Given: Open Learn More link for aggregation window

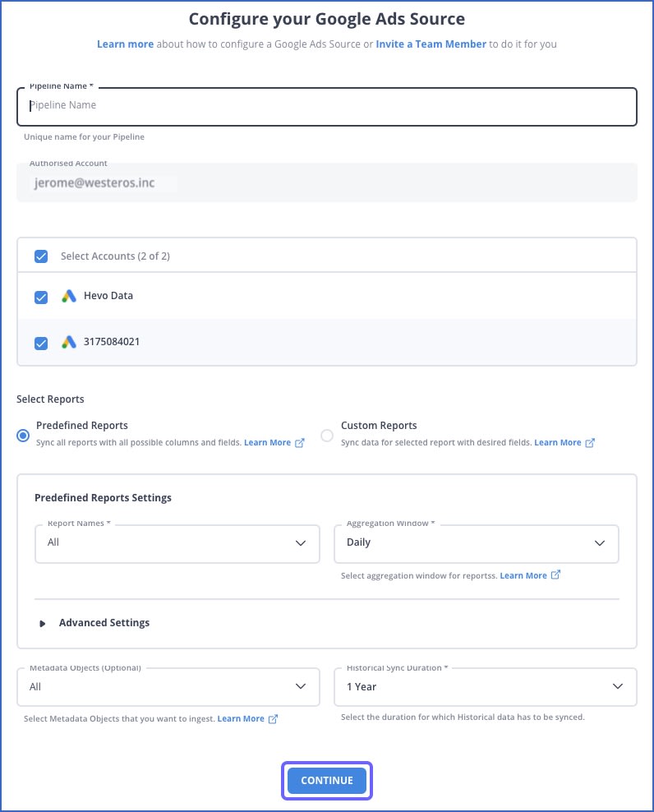Looking at the screenshot, I should tap(523, 575).
